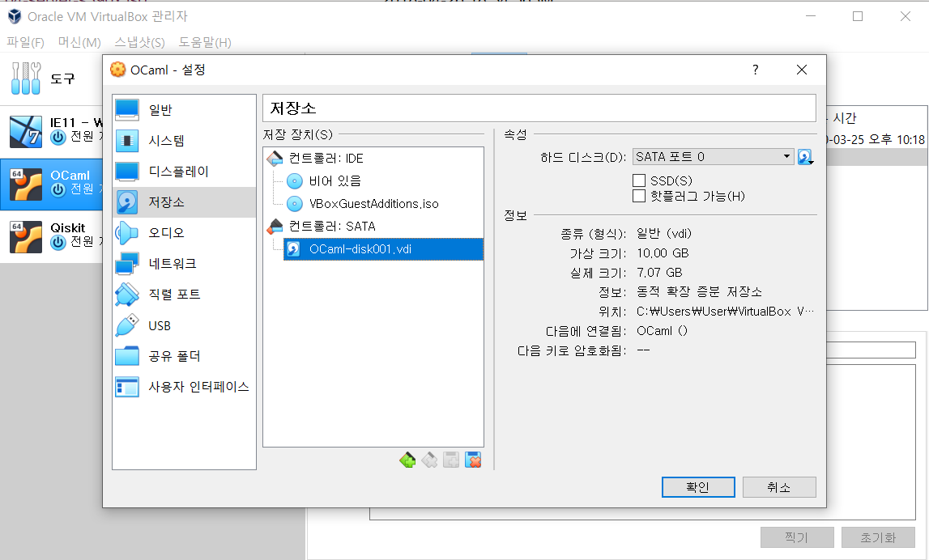Select the 저장소 settings category

(184, 202)
